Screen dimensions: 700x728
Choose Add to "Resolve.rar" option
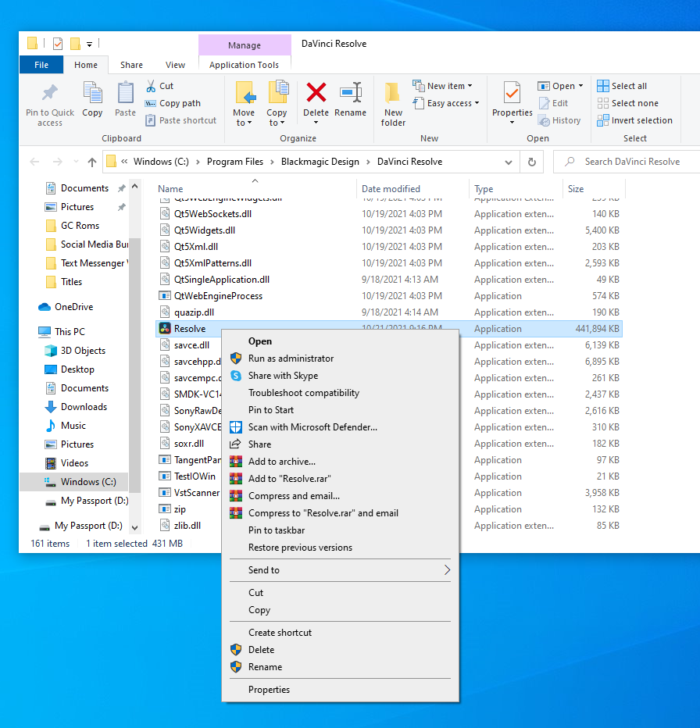pos(340,479)
